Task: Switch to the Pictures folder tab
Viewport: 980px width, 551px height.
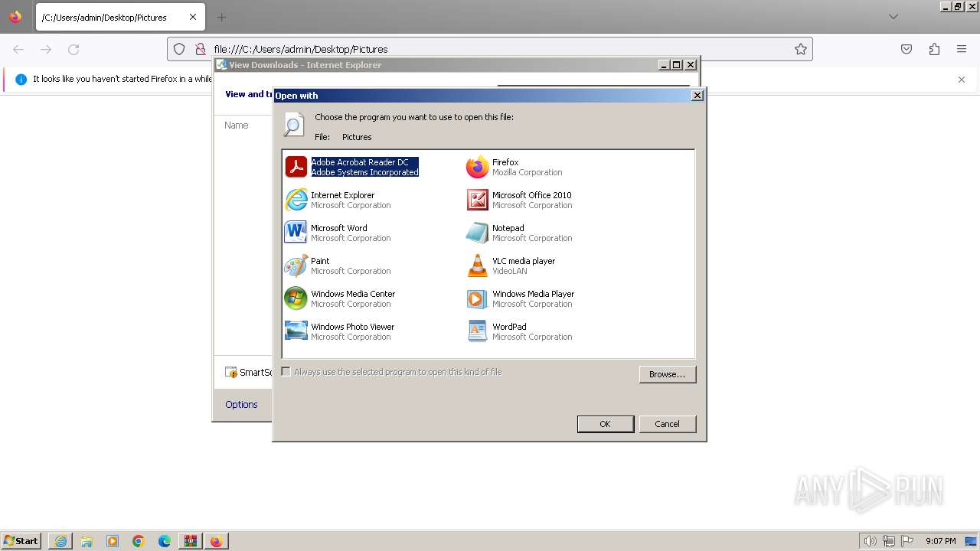Action: [119, 17]
